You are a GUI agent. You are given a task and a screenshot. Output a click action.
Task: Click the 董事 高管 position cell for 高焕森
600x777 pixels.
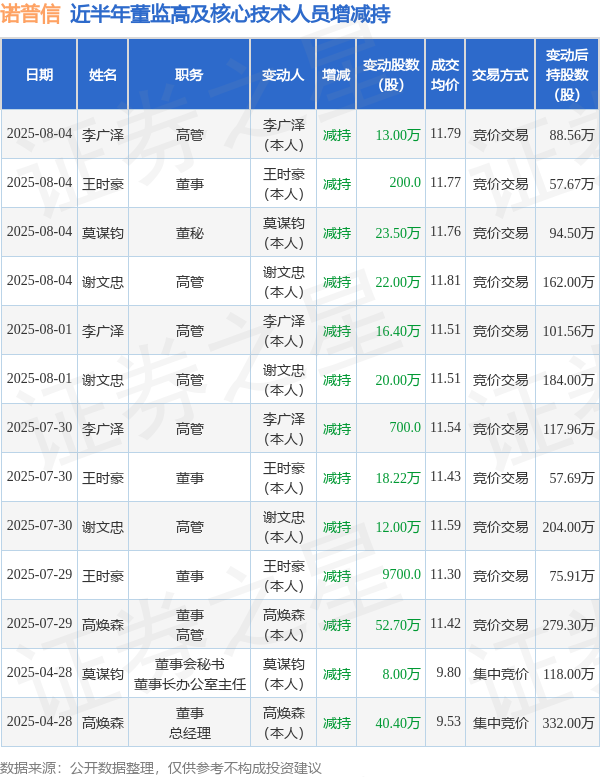[x=189, y=625]
